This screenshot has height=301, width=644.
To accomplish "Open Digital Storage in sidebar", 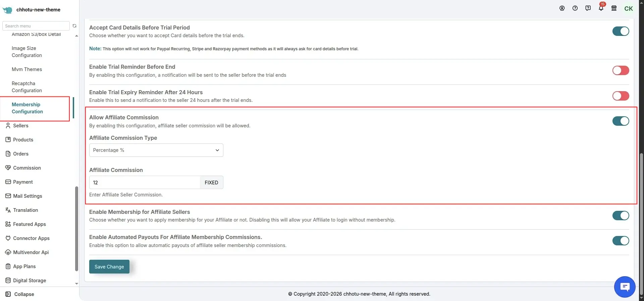I will tap(30, 281).
